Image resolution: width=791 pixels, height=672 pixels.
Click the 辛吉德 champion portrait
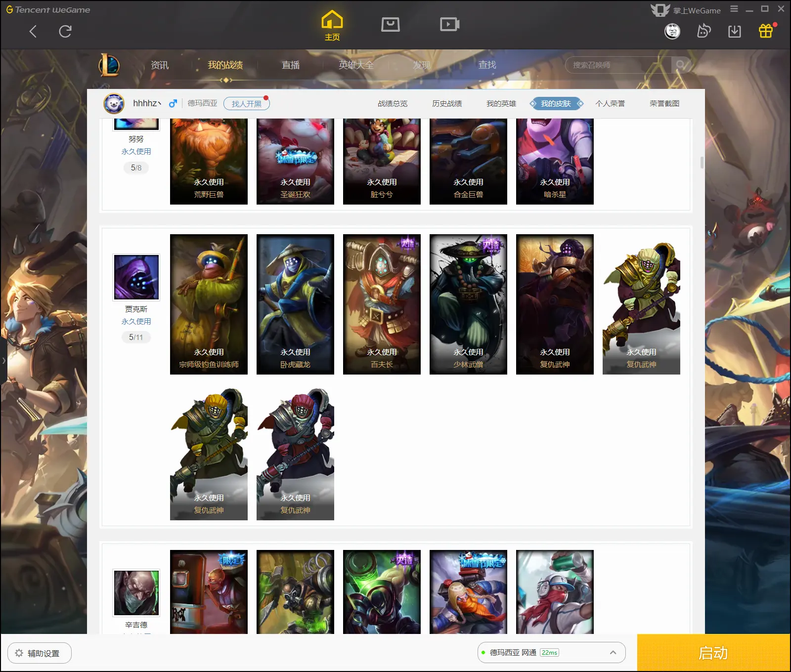[136, 592]
